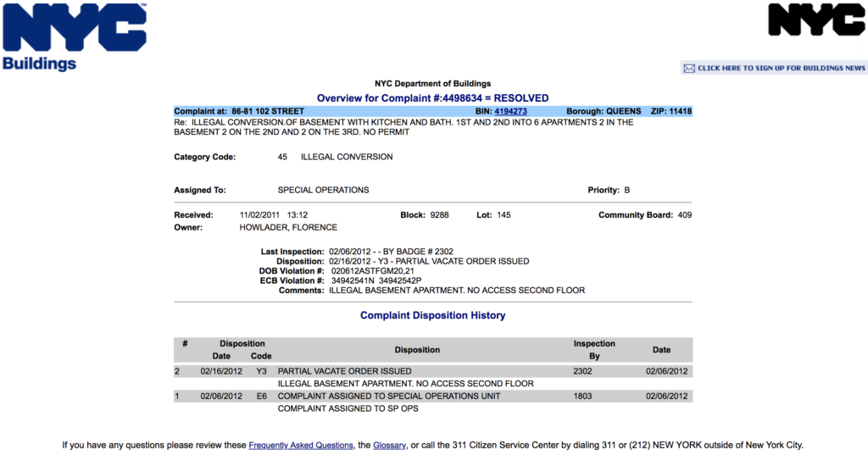
Task: Click 'COMPLAINT ASSIGNED TO SPECIAL OPERATIONS UNIT' cell
Action: tap(388, 397)
